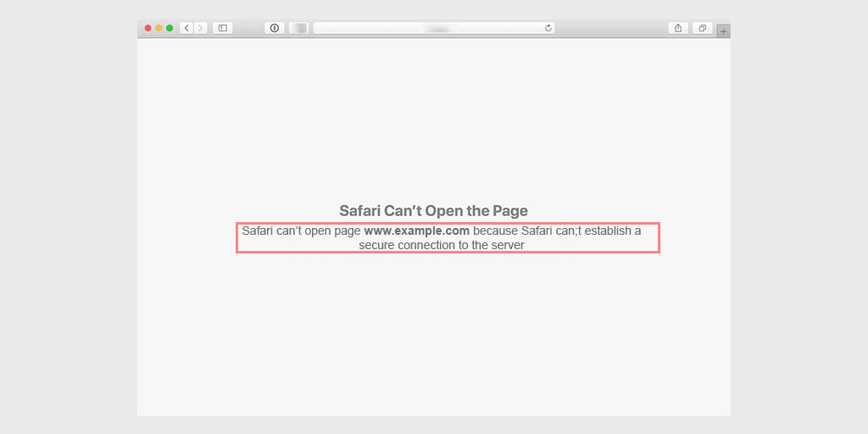Show the Safari sidebar
Screen dimensions: 868x434
223,28
